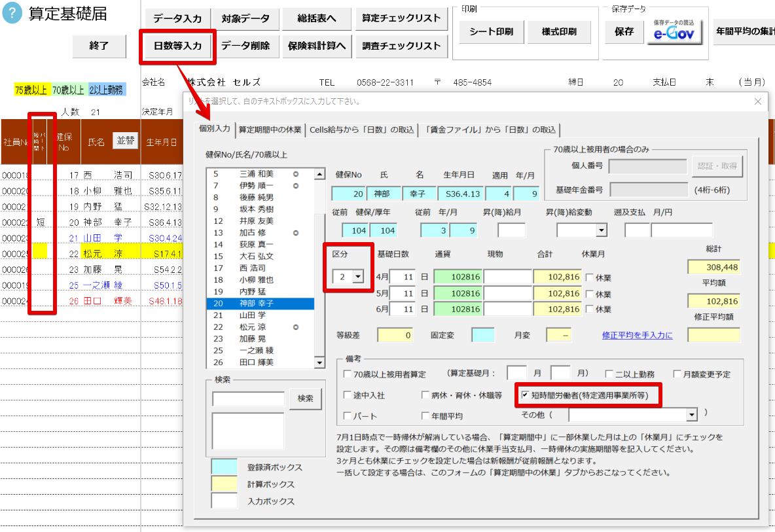The image size is (775, 532).
Task: Open the 区分 dropdown
Action: coord(358,277)
